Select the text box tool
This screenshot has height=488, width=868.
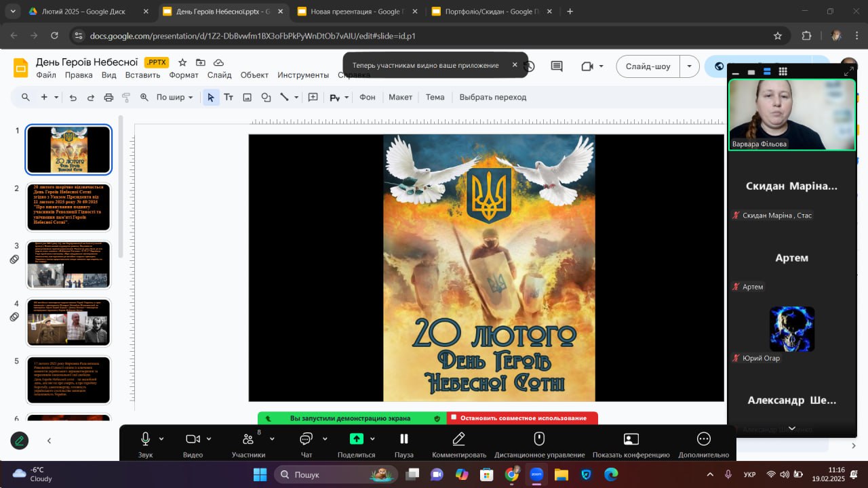click(229, 98)
